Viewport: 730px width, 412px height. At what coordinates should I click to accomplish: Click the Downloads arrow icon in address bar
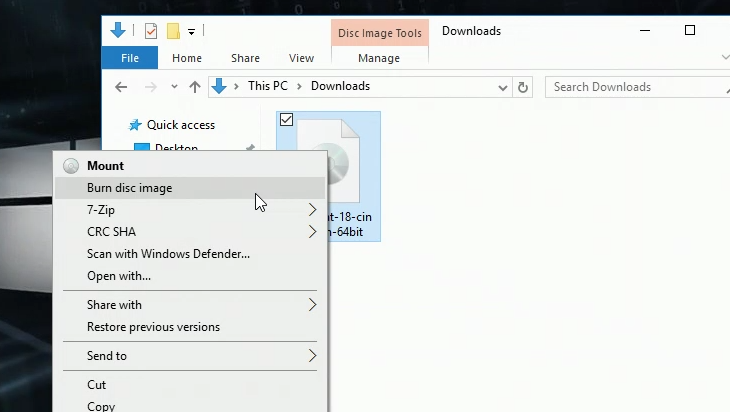(219, 87)
